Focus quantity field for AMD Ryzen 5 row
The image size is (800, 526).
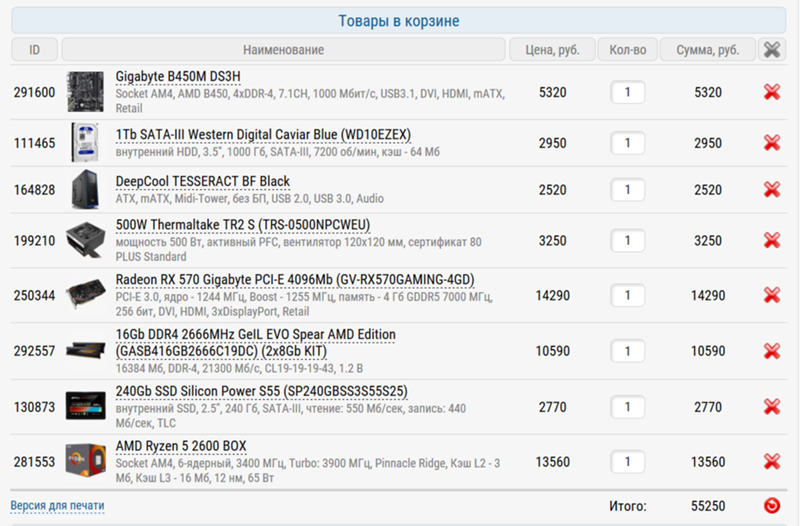pos(627,462)
